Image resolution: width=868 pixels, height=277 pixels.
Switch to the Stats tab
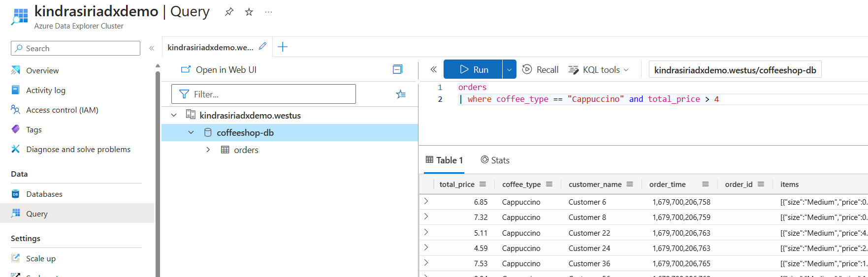tap(495, 160)
